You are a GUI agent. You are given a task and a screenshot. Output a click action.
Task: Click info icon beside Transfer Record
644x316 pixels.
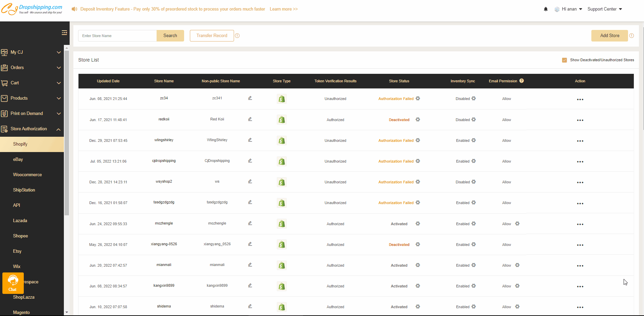coord(237,36)
